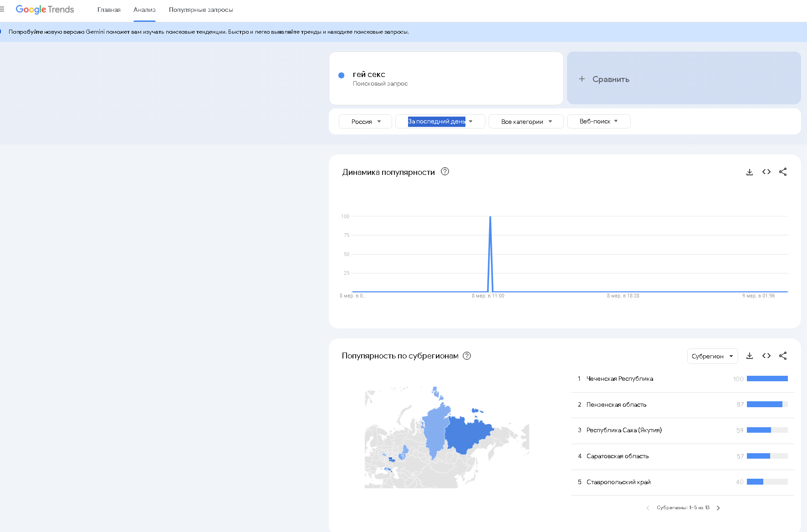This screenshot has height=532, width=807.
Task: Change the Субрегион map resolution dropdown
Action: (712, 356)
